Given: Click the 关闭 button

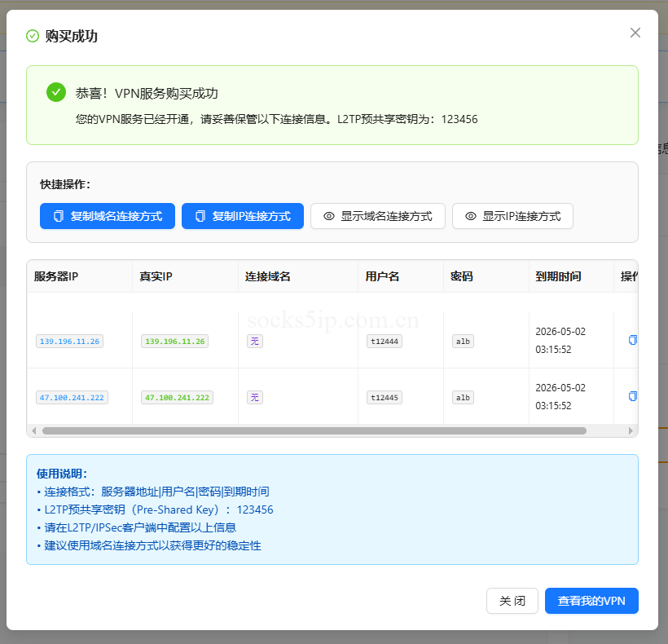Looking at the screenshot, I should [x=512, y=601].
